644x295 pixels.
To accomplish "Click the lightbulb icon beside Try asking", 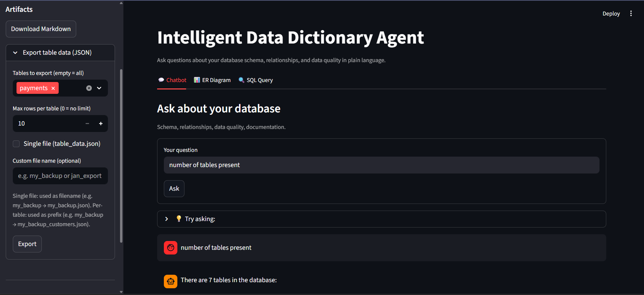I will pos(179,219).
